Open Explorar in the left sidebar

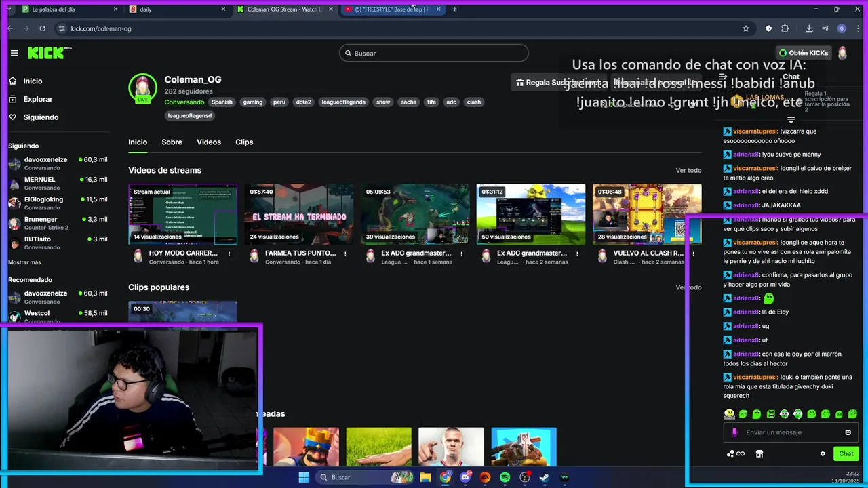(x=37, y=99)
